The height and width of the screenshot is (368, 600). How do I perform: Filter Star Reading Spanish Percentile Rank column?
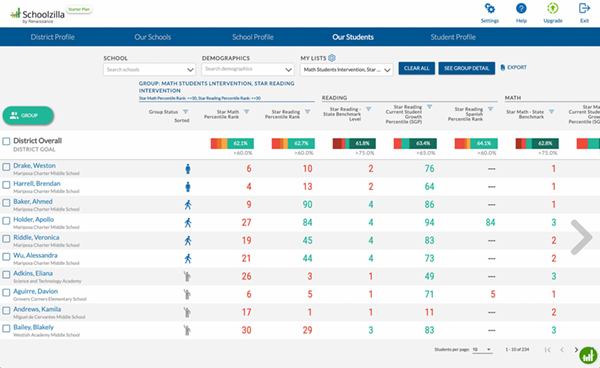click(491, 109)
